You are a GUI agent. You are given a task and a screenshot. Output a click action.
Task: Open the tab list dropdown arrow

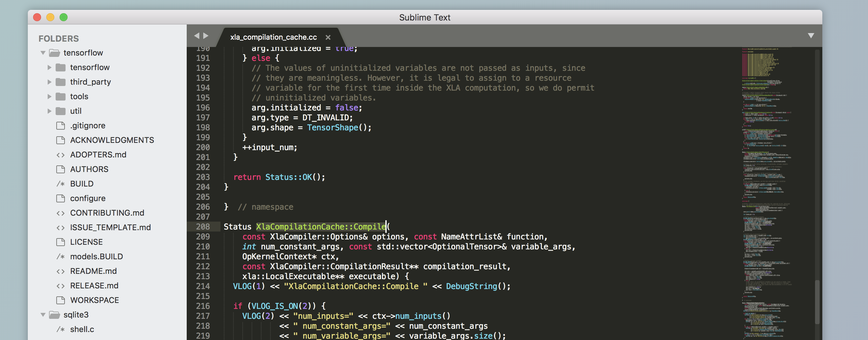[811, 36]
